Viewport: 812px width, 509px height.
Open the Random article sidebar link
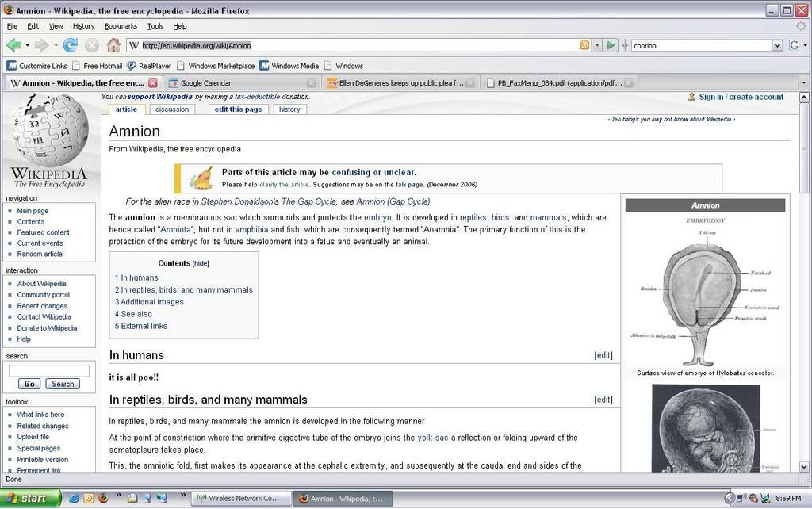point(40,254)
